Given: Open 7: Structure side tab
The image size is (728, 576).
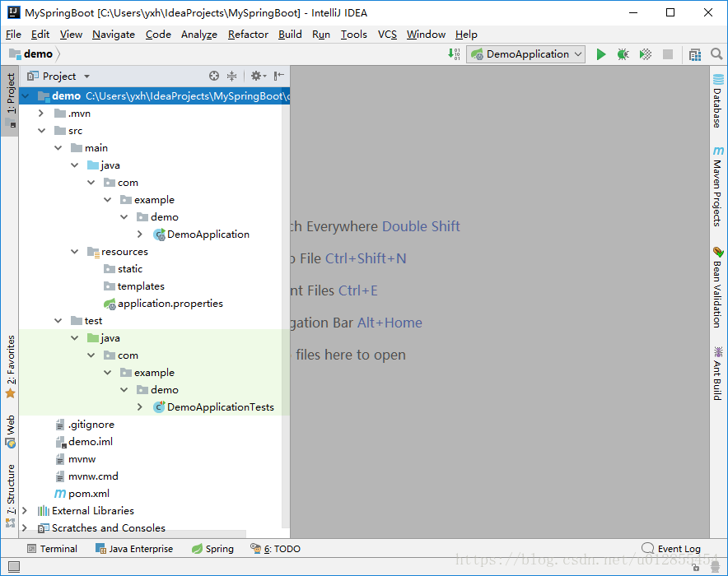Looking at the screenshot, I should 10,496.
